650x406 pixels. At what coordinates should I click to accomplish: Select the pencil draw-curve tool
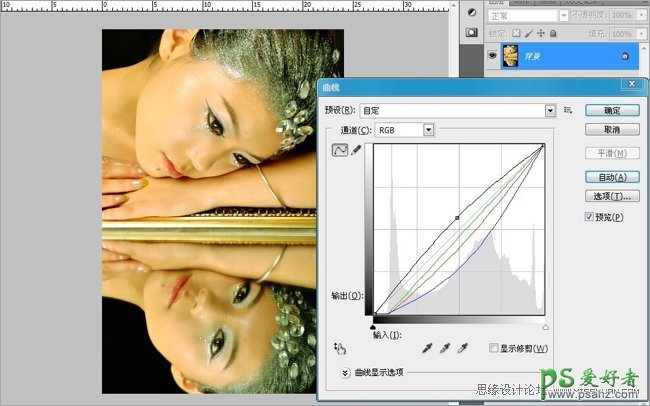356,150
